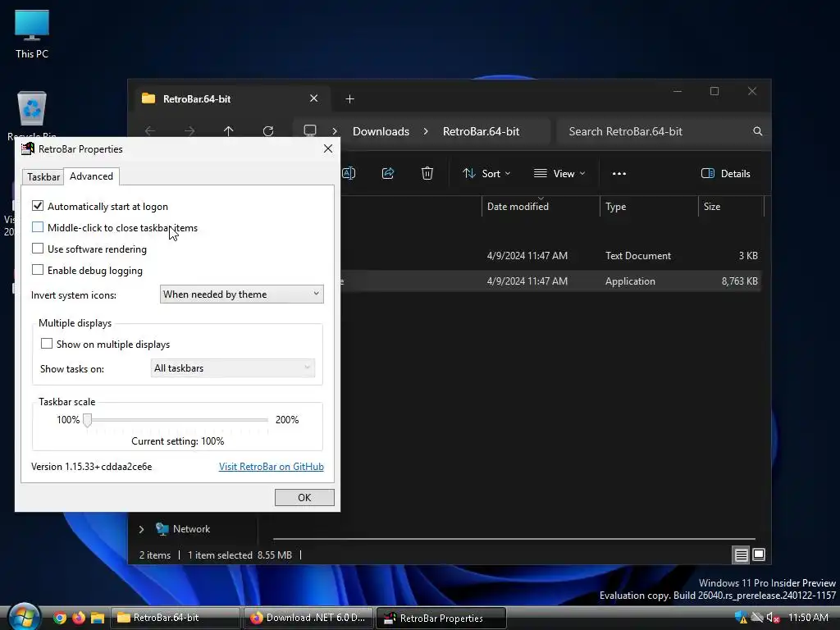
Task: Open the Invert system icons dropdown
Action: click(242, 294)
